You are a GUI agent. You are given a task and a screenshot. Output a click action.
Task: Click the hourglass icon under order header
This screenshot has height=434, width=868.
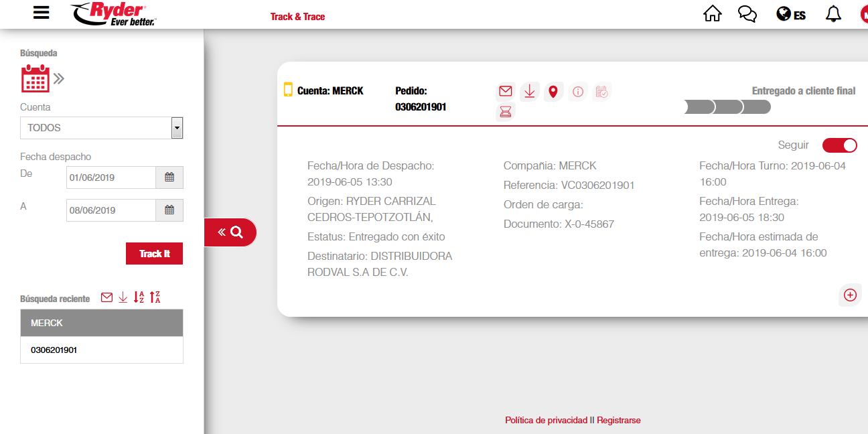(x=506, y=113)
